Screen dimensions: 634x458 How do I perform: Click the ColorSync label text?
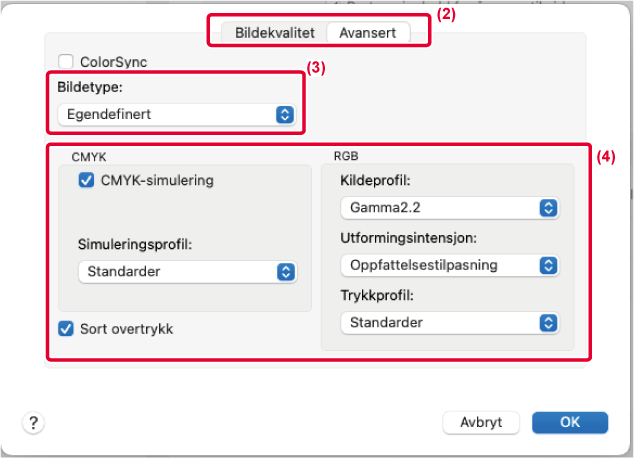(114, 62)
